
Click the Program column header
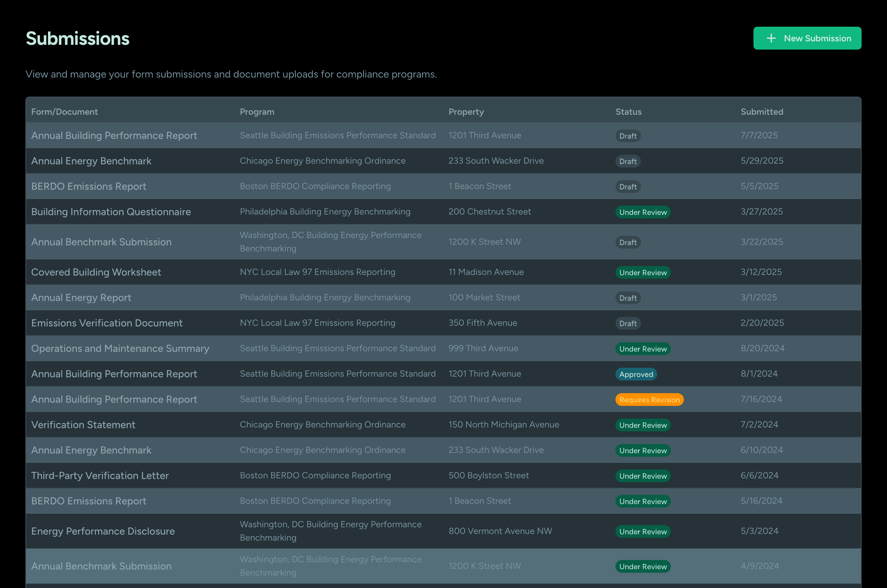pos(257,112)
